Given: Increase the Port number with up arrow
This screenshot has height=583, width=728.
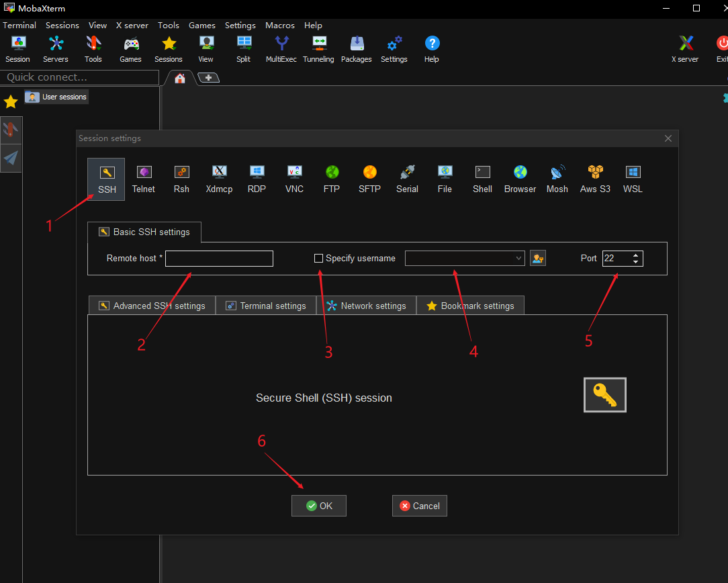Looking at the screenshot, I should click(x=636, y=255).
